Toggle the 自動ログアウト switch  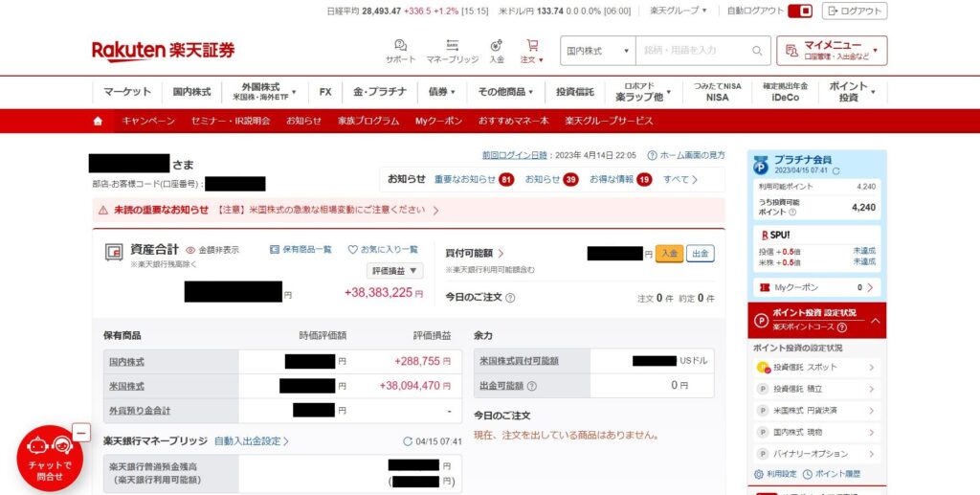coord(800,11)
